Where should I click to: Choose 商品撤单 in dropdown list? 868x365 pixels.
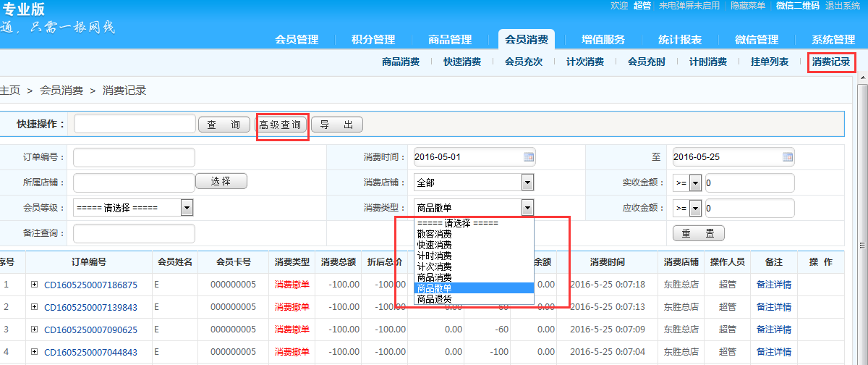click(x=475, y=288)
